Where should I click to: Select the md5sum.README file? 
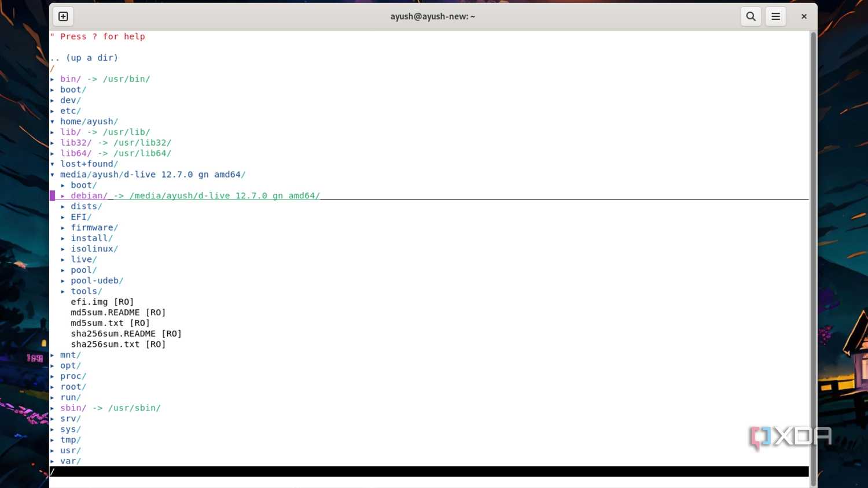[x=118, y=313]
